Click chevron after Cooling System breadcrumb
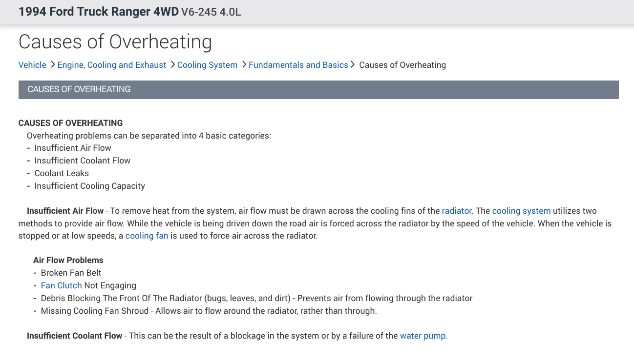The height and width of the screenshot is (364, 634). click(243, 64)
